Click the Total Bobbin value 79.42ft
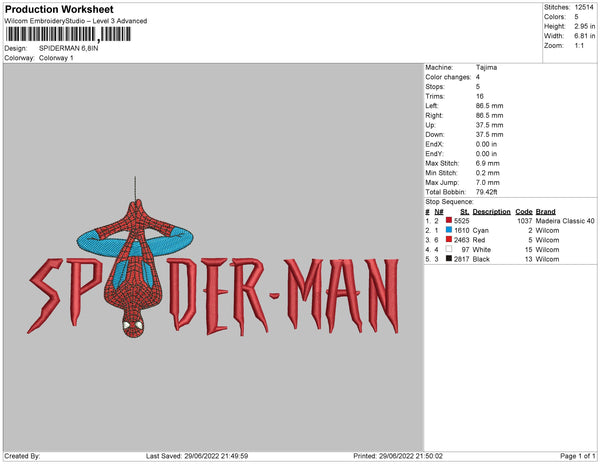The height and width of the screenshot is (464, 600). pyautogui.click(x=486, y=192)
